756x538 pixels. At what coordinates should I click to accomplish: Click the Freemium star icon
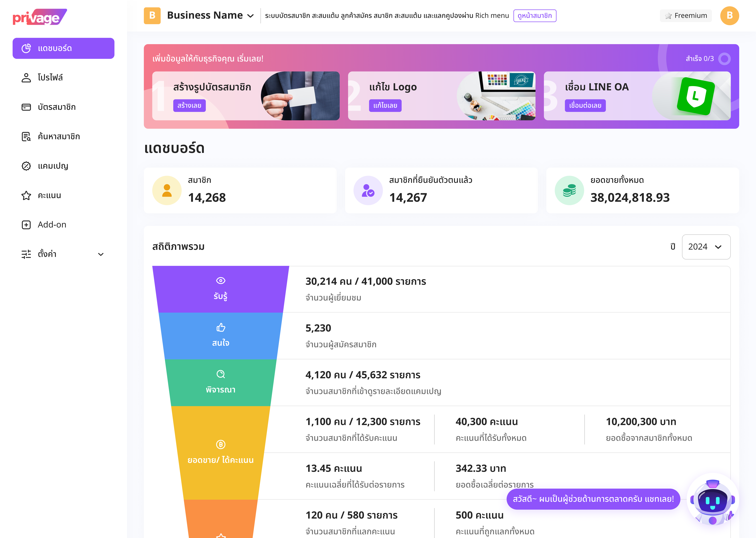(x=668, y=16)
